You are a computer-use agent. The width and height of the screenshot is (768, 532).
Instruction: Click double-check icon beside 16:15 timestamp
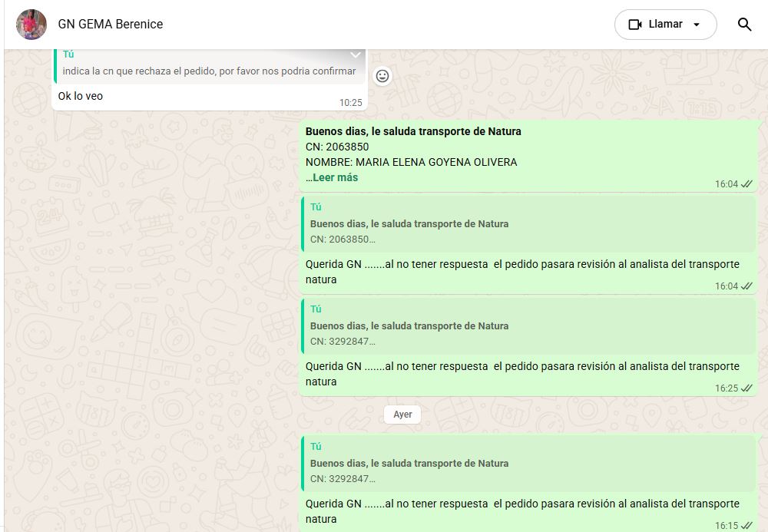746,526
